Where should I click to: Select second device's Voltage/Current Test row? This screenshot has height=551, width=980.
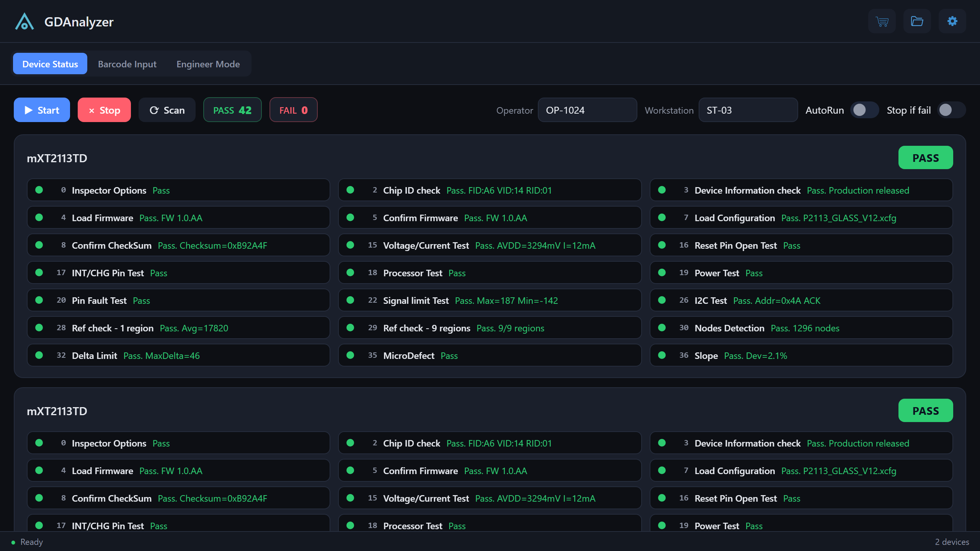(x=490, y=498)
